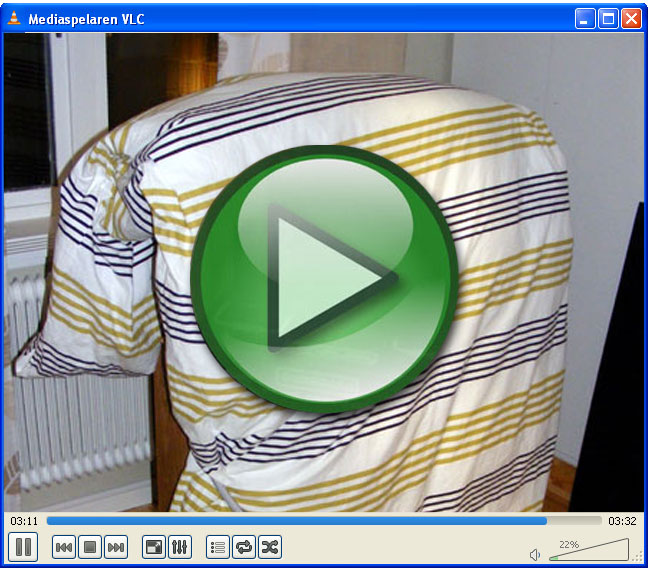
Task: Click the large green play overlay
Action: pos(324,278)
